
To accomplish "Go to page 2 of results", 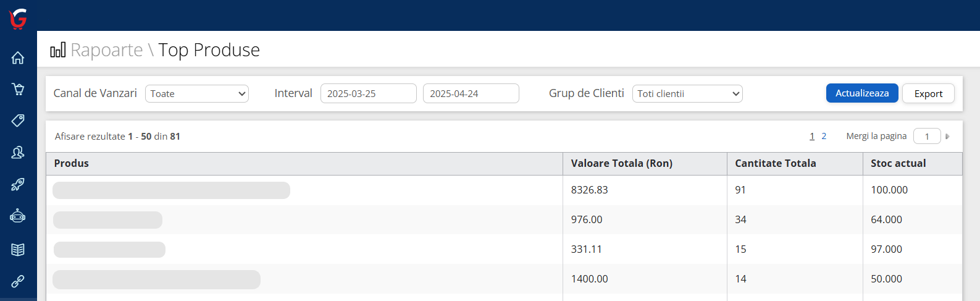I will point(824,137).
